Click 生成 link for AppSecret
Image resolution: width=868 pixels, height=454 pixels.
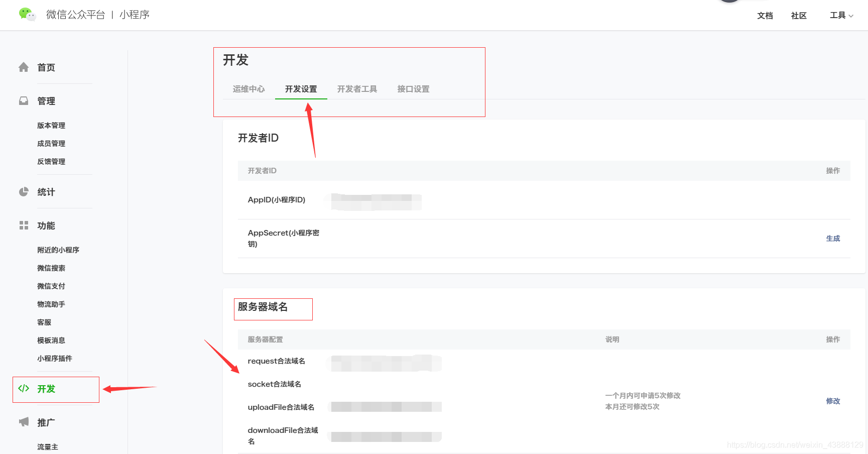coord(833,239)
